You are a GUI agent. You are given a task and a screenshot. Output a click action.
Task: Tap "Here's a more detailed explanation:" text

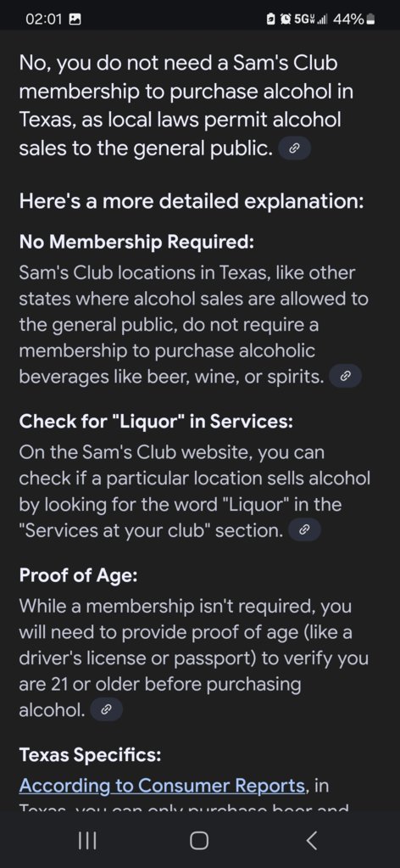tap(192, 200)
